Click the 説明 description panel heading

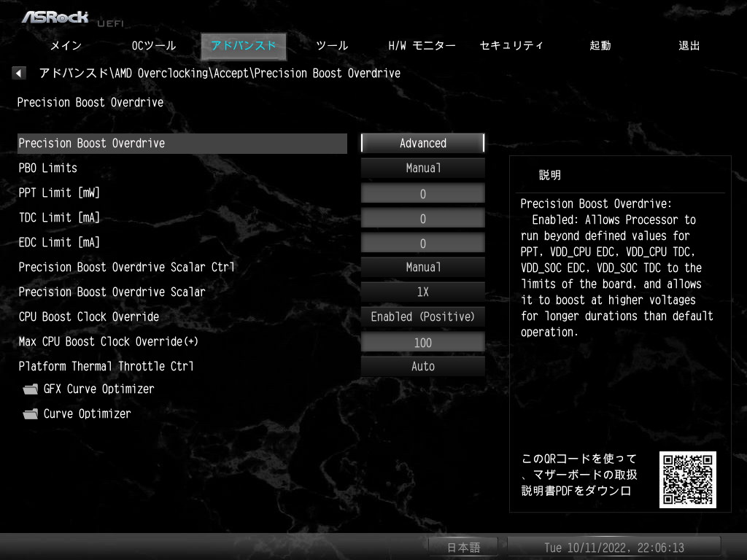(x=550, y=175)
